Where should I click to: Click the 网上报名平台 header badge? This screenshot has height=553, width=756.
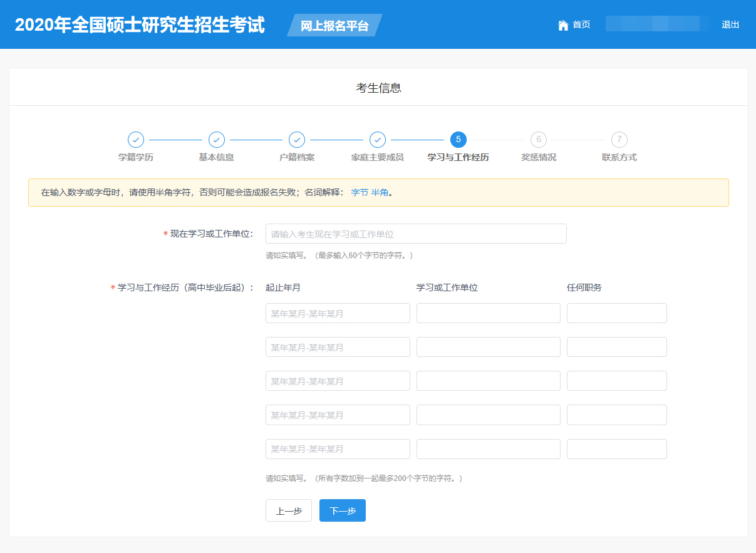pyautogui.click(x=334, y=26)
